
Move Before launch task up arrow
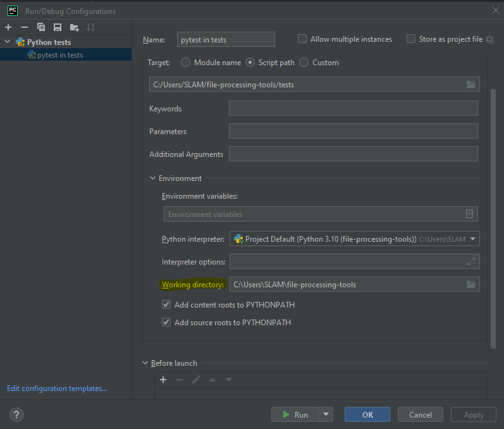coord(212,380)
